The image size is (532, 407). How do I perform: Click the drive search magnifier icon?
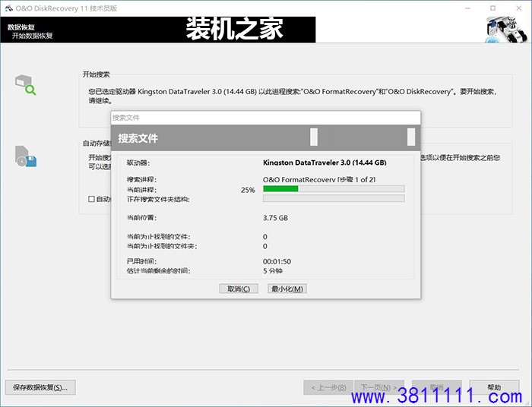pos(25,85)
